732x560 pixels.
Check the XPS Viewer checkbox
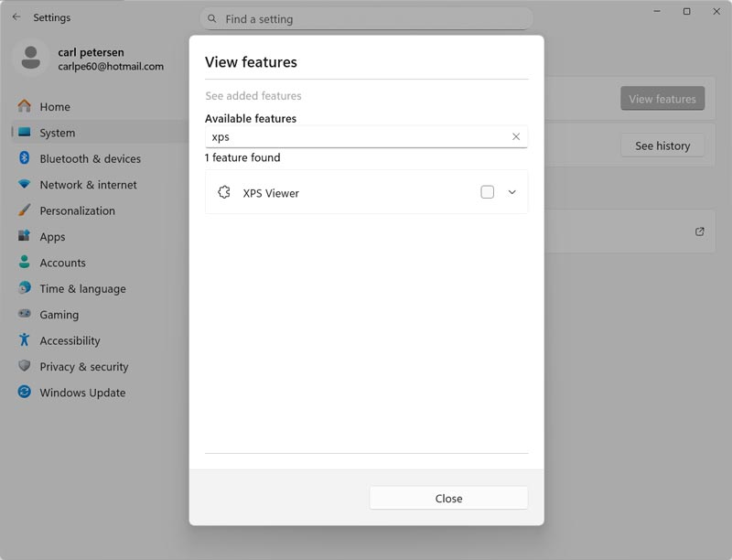[x=487, y=192]
